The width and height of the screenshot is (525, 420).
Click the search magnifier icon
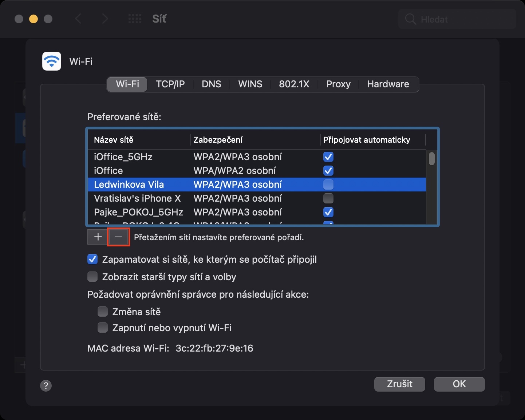(x=410, y=19)
